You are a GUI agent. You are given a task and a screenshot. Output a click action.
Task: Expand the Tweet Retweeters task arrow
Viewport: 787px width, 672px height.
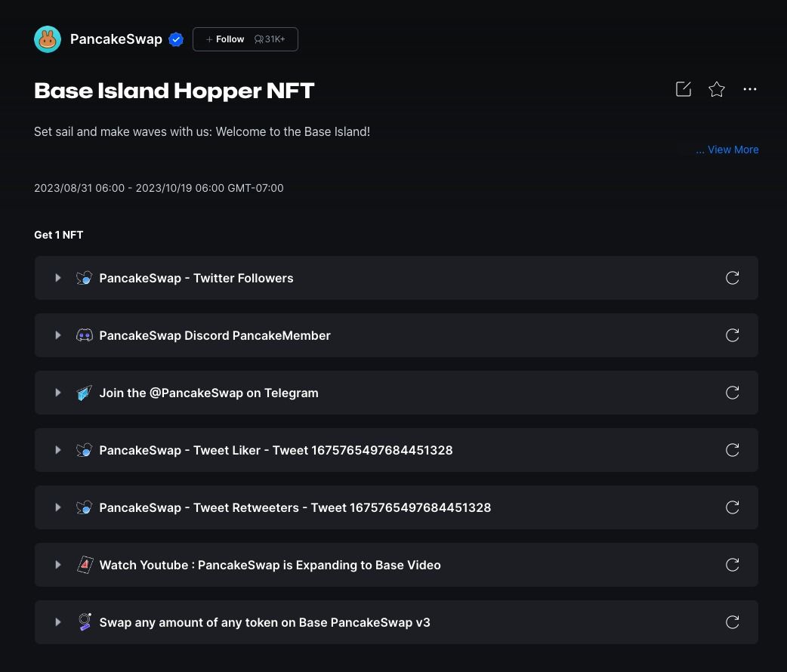click(x=58, y=507)
